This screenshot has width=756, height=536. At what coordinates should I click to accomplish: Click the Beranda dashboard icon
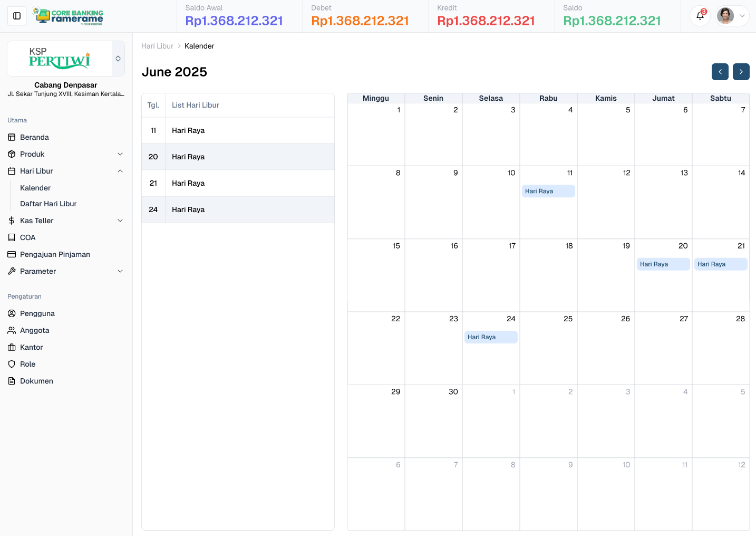(12, 137)
